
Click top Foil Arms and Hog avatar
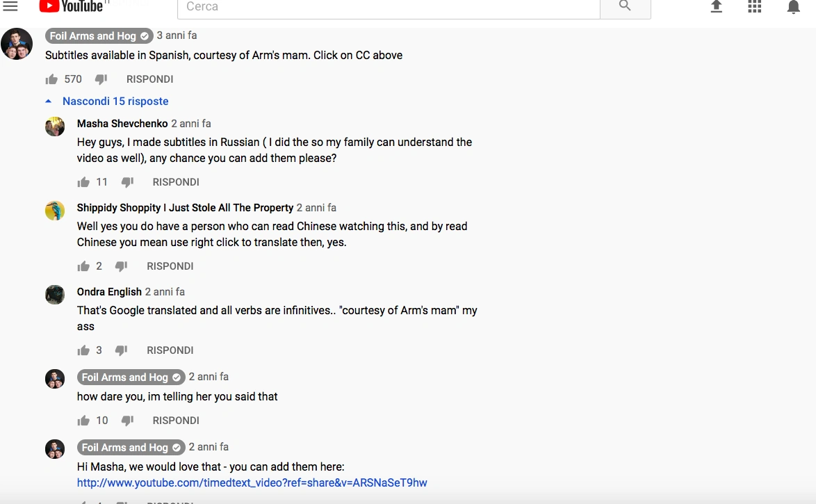point(17,44)
